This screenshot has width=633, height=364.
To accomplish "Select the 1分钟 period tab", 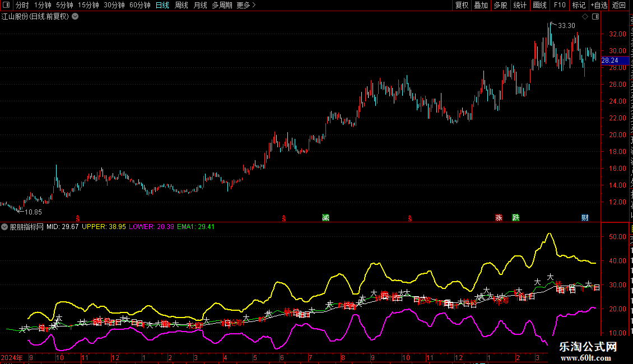I will pyautogui.click(x=43, y=5).
